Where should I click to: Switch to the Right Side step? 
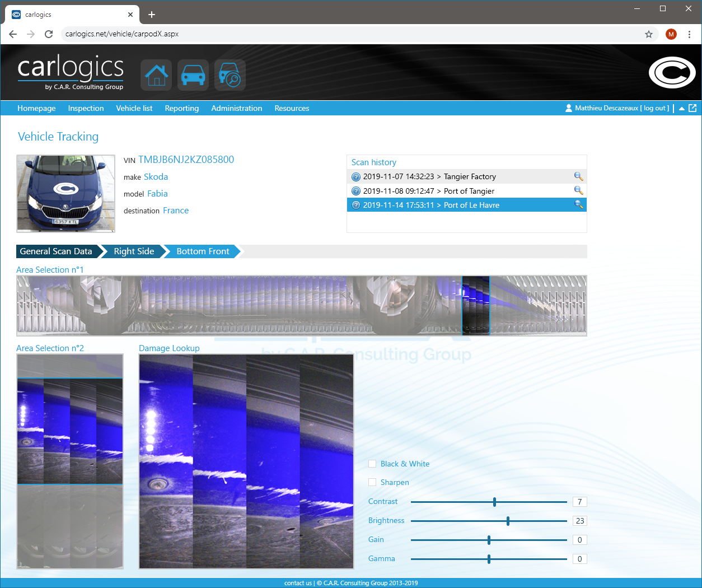[134, 251]
